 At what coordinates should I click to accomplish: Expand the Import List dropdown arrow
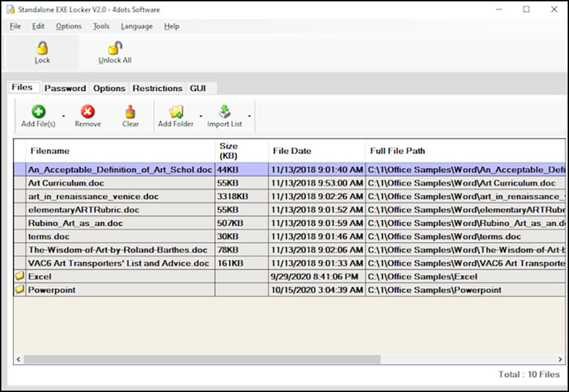[x=250, y=116]
